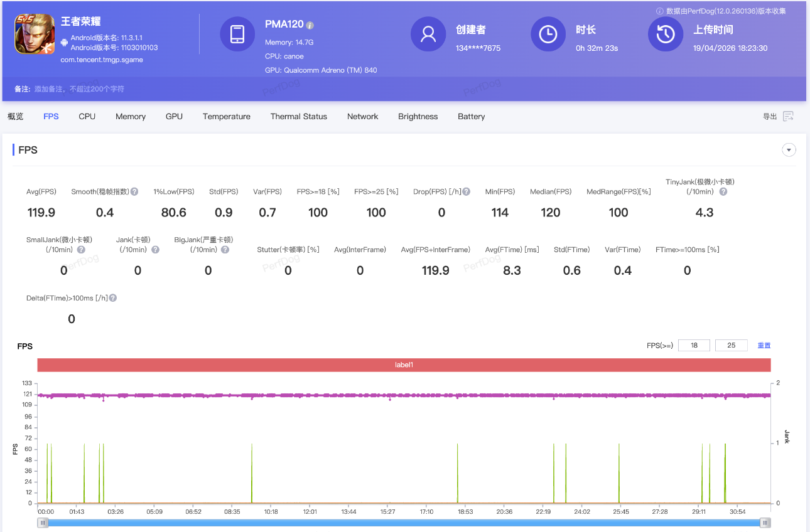Viewport: 810px width, 532px height.
Task: Select the Battery tab
Action: [471, 117]
